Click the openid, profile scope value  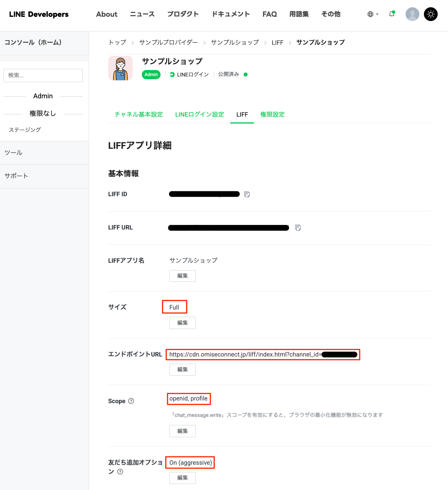[188, 399]
